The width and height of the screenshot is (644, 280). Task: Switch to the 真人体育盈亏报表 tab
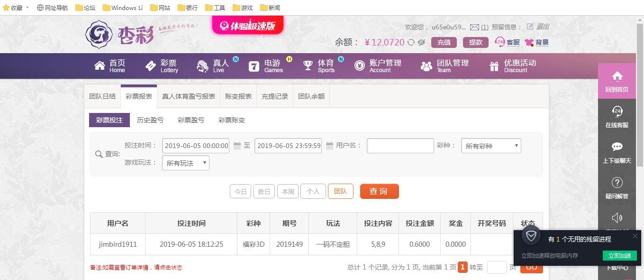point(189,96)
